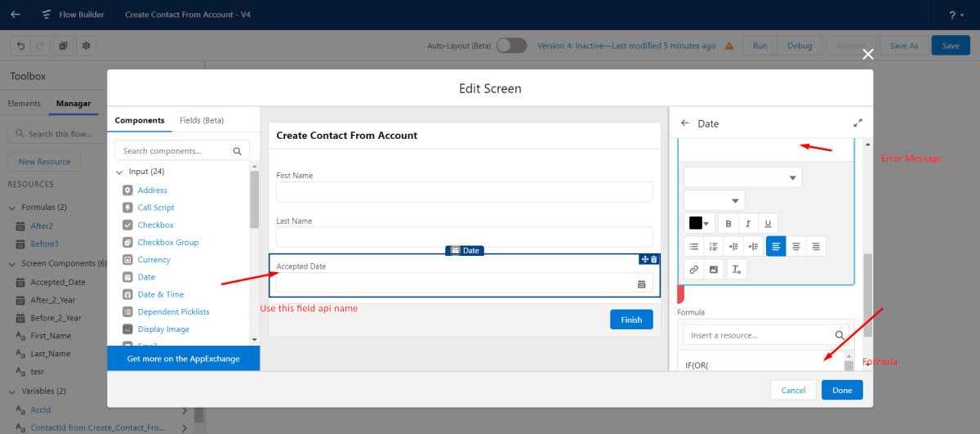
Task: Open the font family dropdown
Action: [x=742, y=177]
